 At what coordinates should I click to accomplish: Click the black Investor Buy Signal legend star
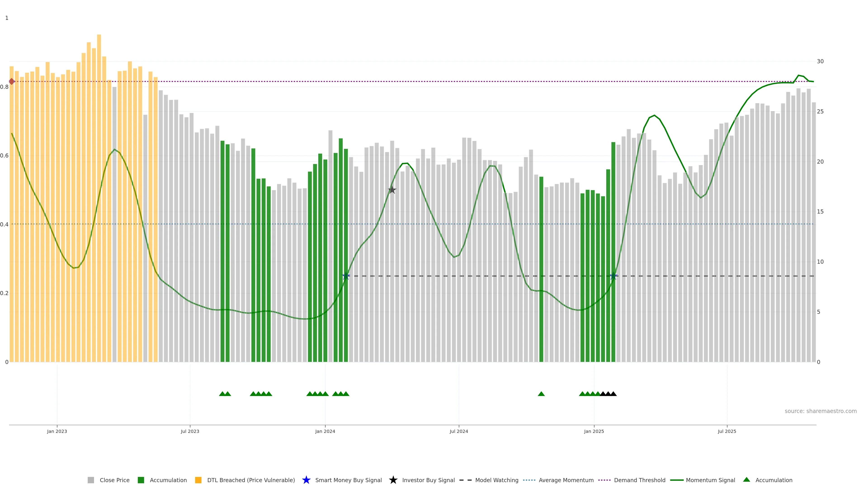[393, 480]
